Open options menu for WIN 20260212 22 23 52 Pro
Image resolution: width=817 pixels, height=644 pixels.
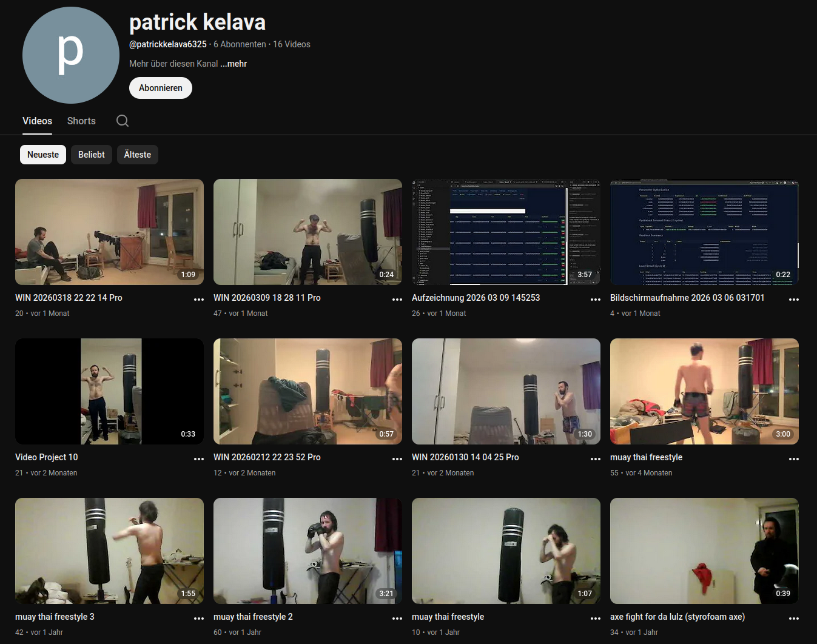397,458
